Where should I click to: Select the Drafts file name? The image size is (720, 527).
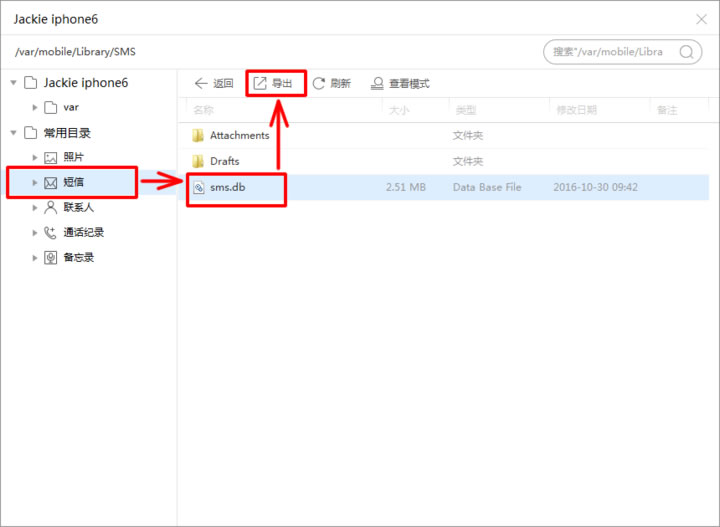coord(225,161)
